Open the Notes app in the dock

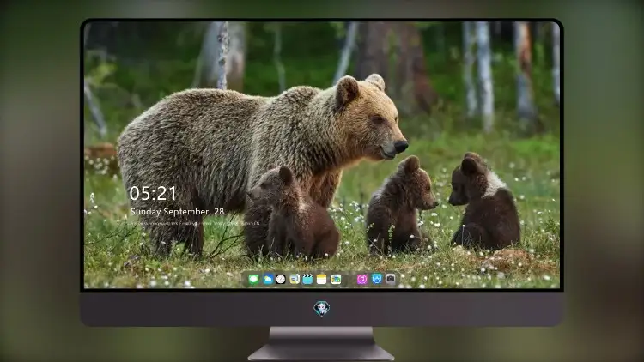pos(322,279)
